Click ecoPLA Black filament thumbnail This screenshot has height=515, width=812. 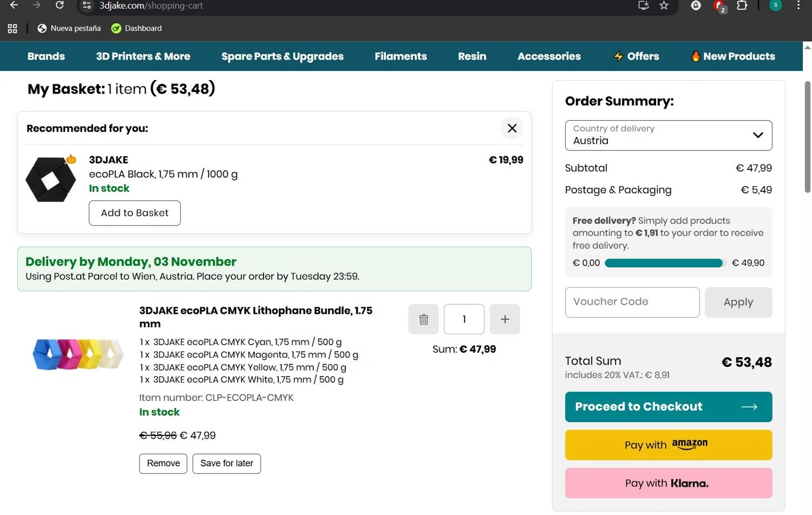pyautogui.click(x=51, y=179)
